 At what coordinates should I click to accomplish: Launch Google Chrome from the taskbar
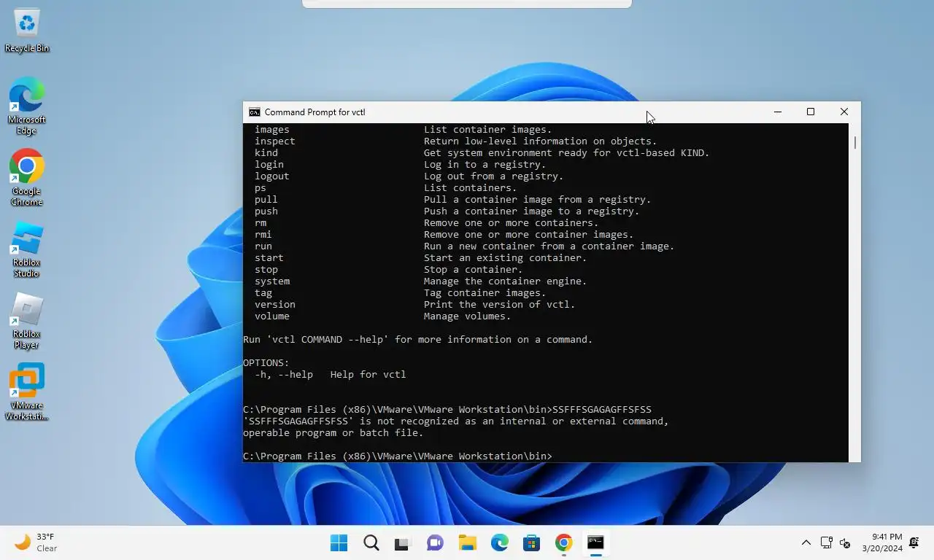click(x=563, y=542)
